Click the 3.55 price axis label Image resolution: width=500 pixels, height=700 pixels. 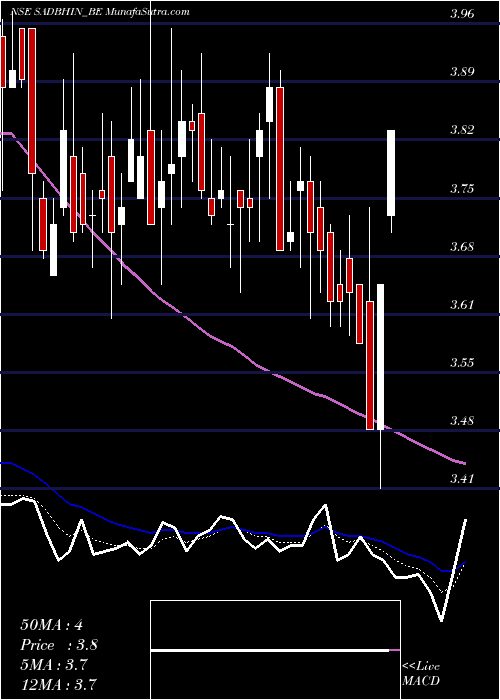pos(462,362)
